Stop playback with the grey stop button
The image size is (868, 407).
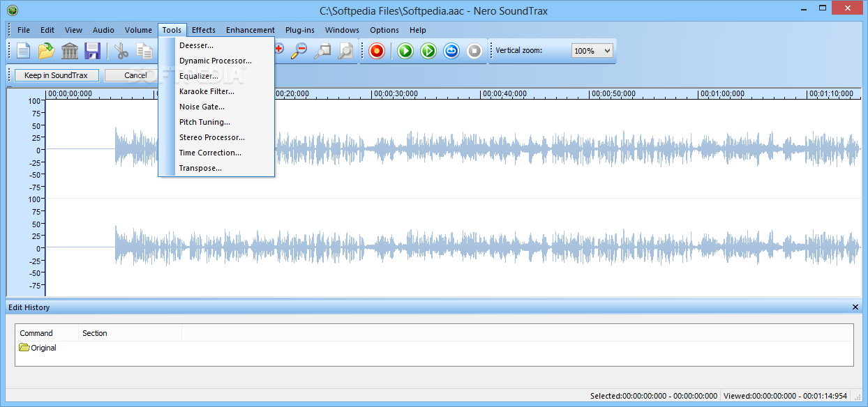click(x=474, y=51)
